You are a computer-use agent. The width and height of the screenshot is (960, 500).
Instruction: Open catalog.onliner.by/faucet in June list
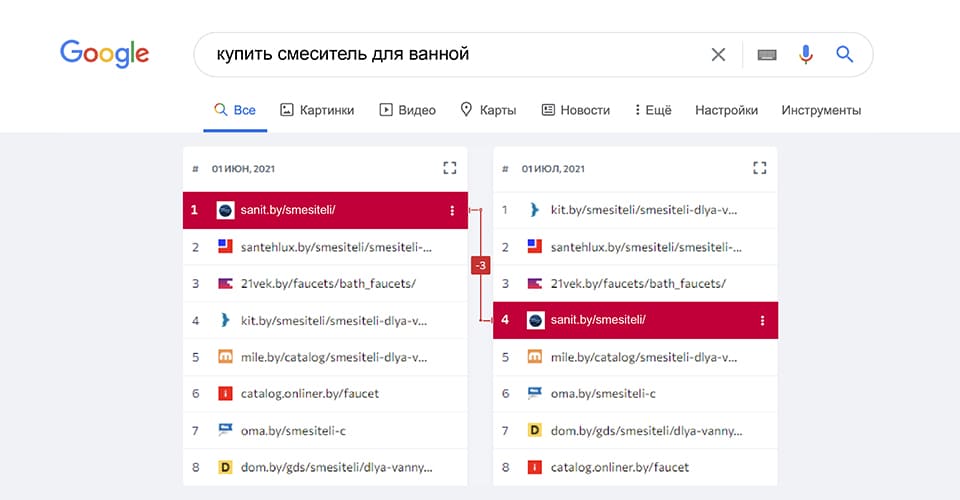310,394
